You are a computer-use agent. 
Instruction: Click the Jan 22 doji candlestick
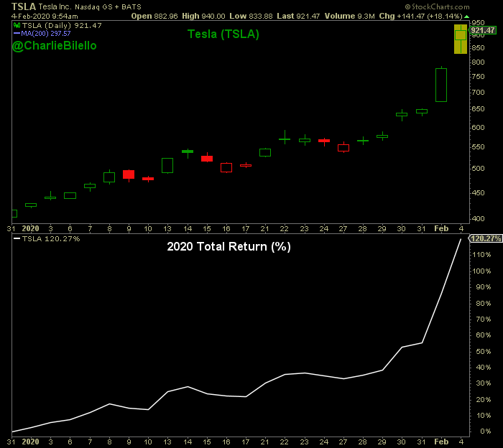[x=285, y=138]
